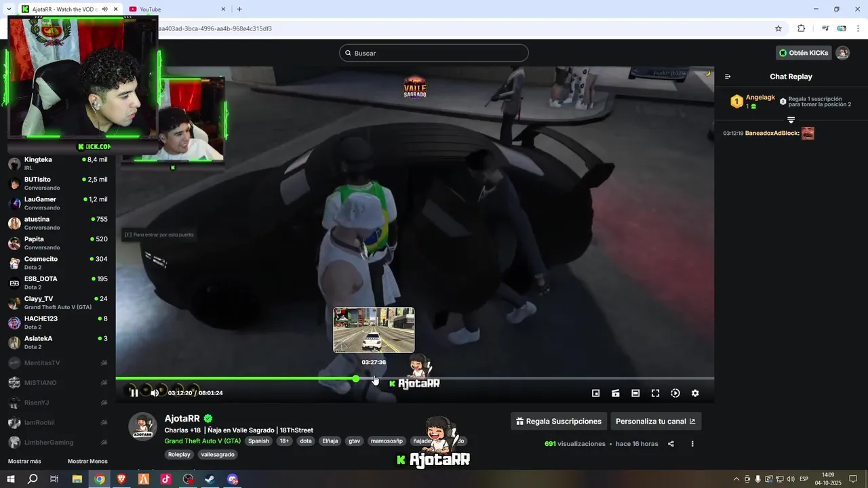Select the Elñaja tag
This screenshot has width=868, height=488.
coord(330,441)
